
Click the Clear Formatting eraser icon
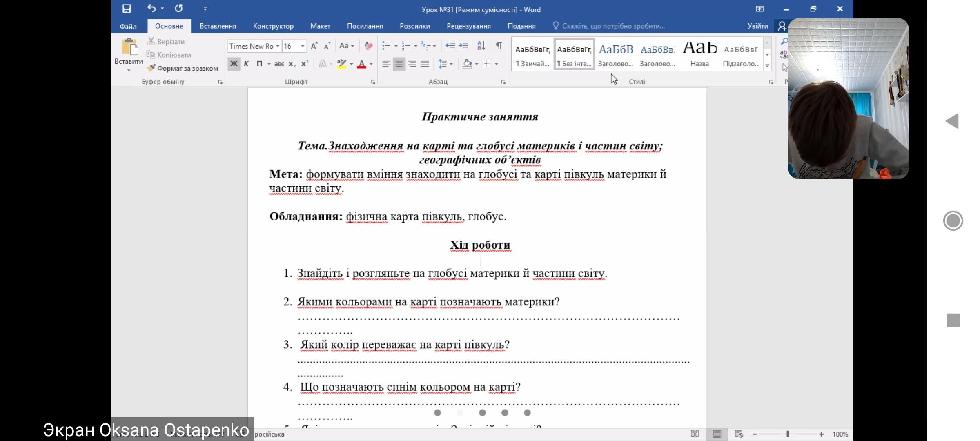tap(369, 46)
